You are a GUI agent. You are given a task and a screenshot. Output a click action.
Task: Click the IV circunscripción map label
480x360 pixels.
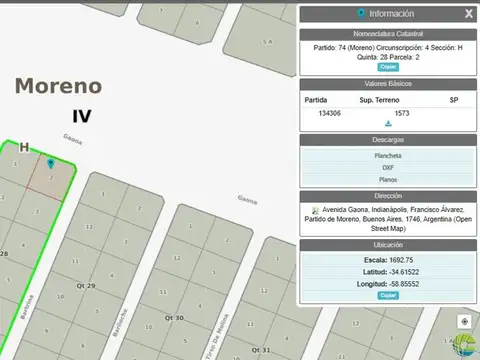click(x=82, y=116)
